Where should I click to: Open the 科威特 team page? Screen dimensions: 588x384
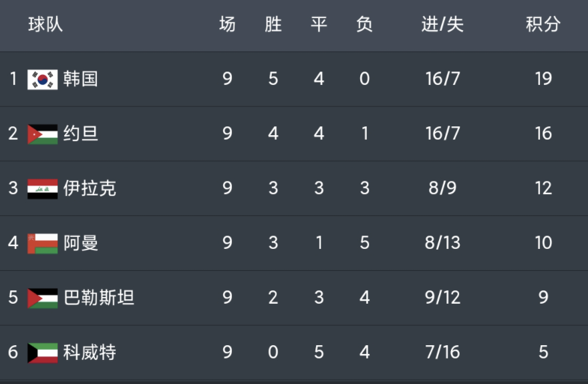[90, 353]
